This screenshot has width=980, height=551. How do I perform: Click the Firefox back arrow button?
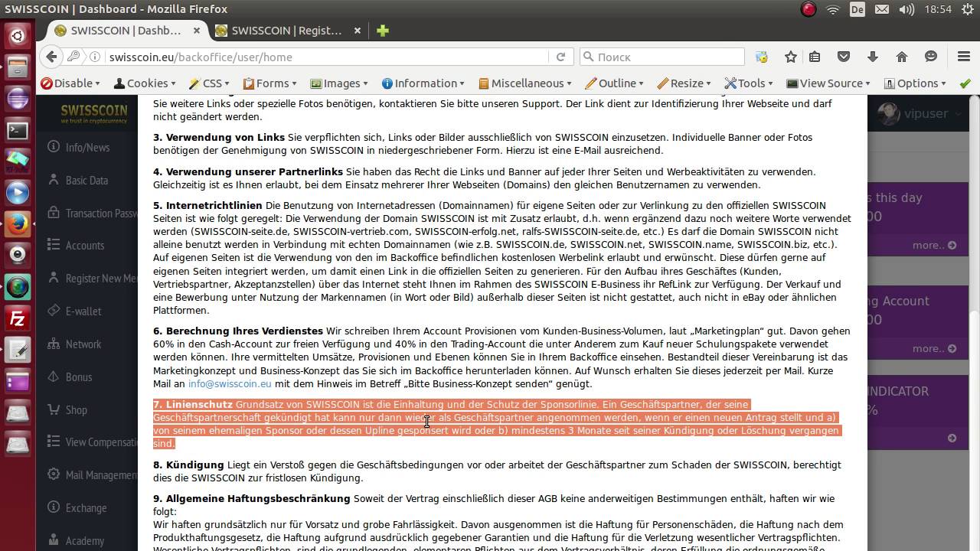[x=51, y=57]
